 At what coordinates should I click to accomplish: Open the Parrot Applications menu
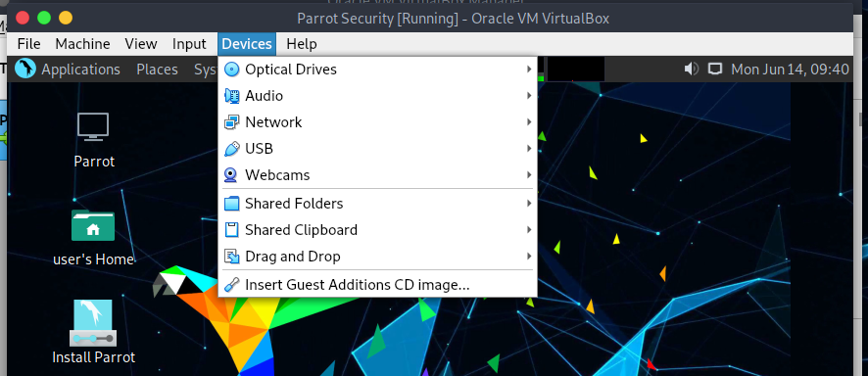click(80, 70)
